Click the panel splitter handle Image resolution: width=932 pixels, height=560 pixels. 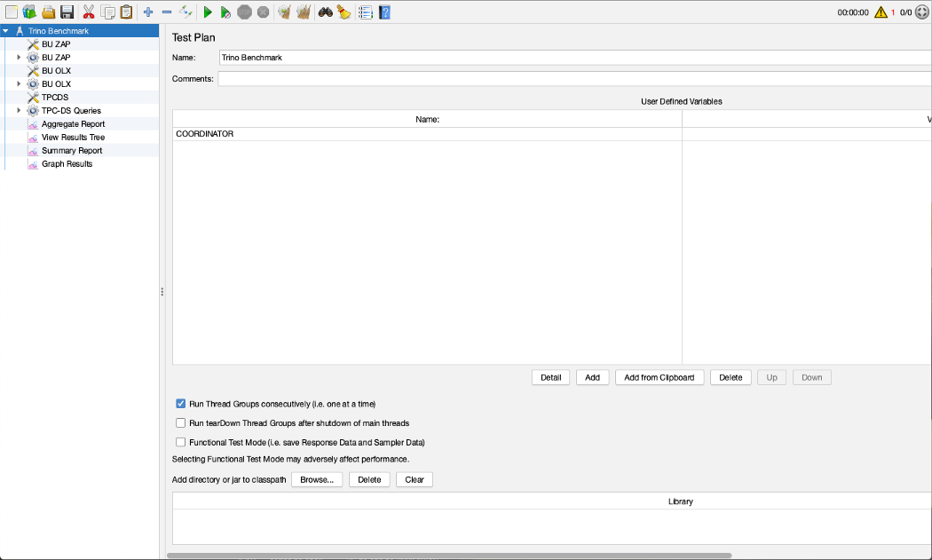pyautogui.click(x=162, y=291)
